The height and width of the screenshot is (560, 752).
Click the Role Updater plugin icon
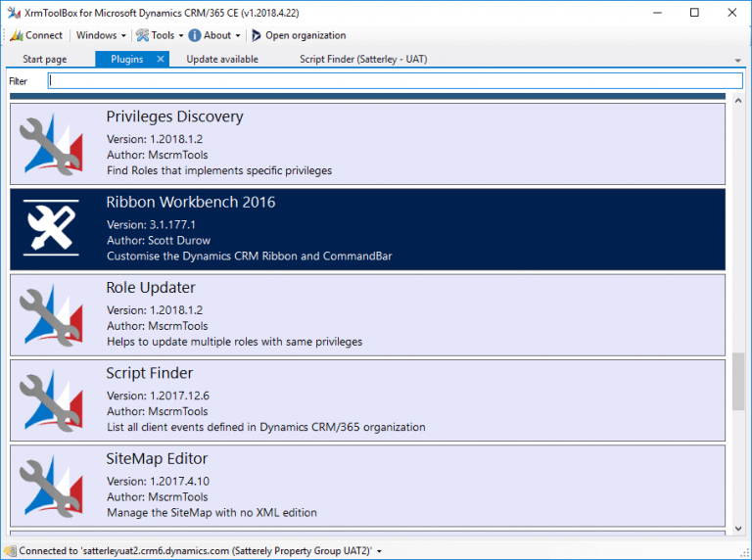pyautogui.click(x=51, y=315)
